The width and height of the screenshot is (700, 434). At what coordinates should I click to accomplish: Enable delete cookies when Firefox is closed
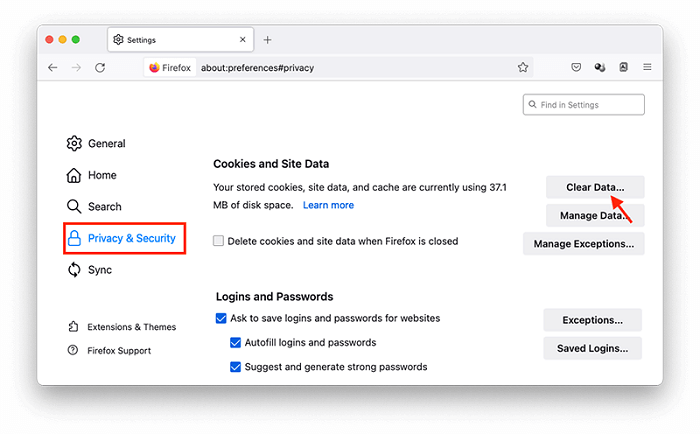(x=218, y=241)
